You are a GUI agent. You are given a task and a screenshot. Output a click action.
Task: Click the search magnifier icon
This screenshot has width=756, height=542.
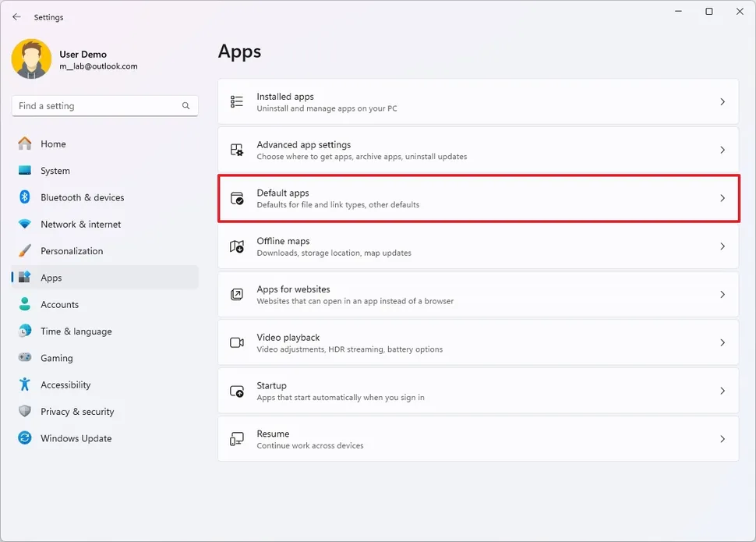click(186, 106)
